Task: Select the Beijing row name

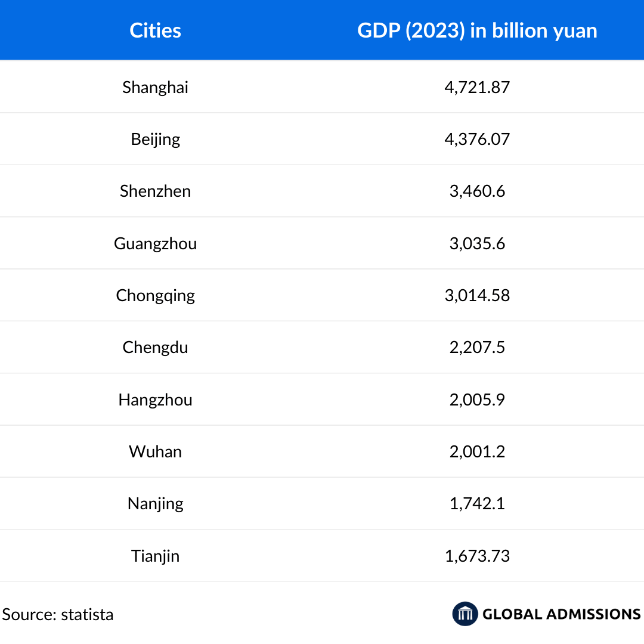Action: [155, 140]
